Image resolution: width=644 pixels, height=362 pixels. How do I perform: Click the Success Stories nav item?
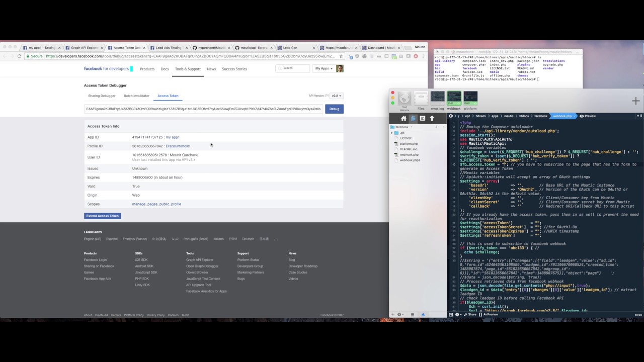coord(234,69)
